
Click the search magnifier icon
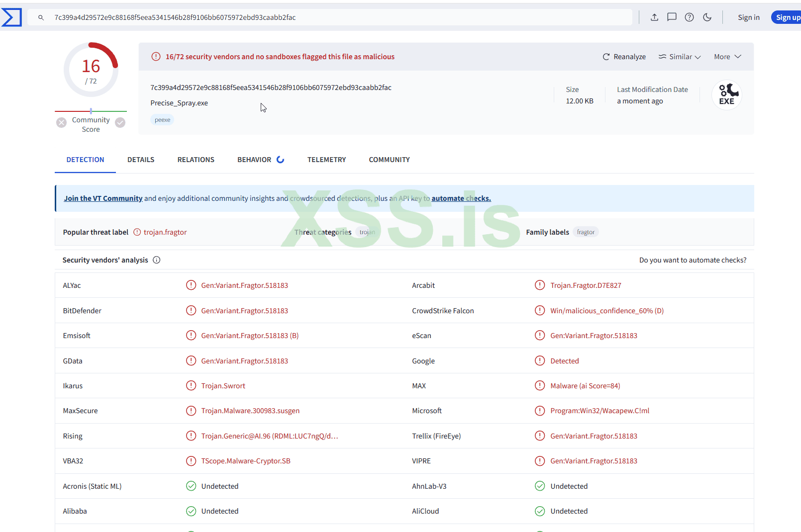click(x=41, y=17)
